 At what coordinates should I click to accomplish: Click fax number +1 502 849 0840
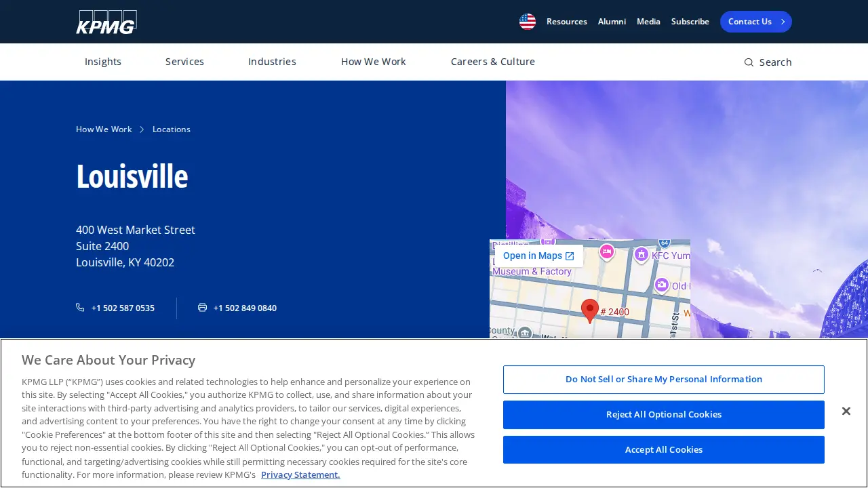click(245, 308)
